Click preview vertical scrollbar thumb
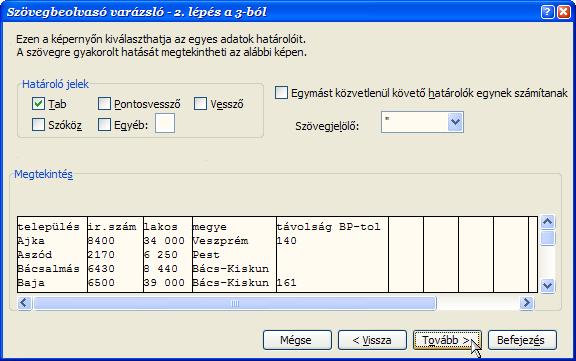The width and height of the screenshot is (576, 361). (x=547, y=238)
